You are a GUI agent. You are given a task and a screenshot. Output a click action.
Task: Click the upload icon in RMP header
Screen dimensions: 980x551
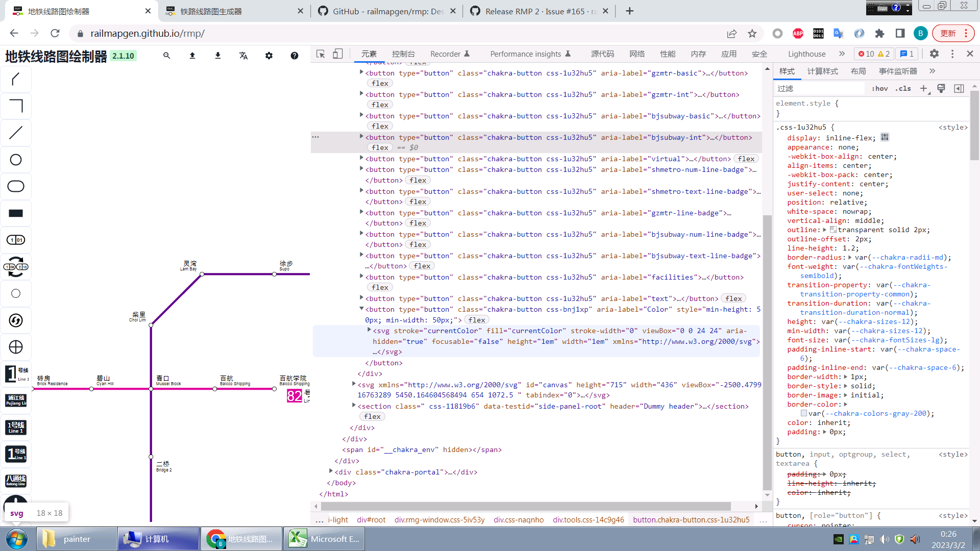point(192,56)
